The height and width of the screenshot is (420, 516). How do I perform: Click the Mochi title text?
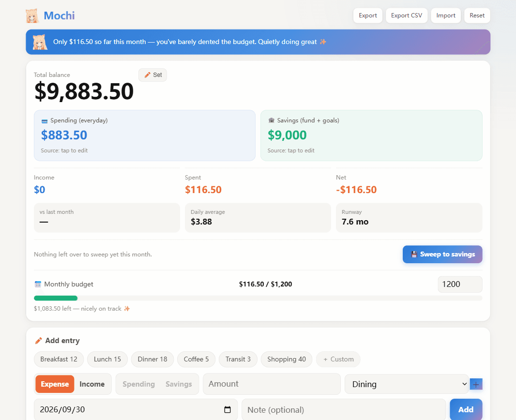click(x=59, y=15)
